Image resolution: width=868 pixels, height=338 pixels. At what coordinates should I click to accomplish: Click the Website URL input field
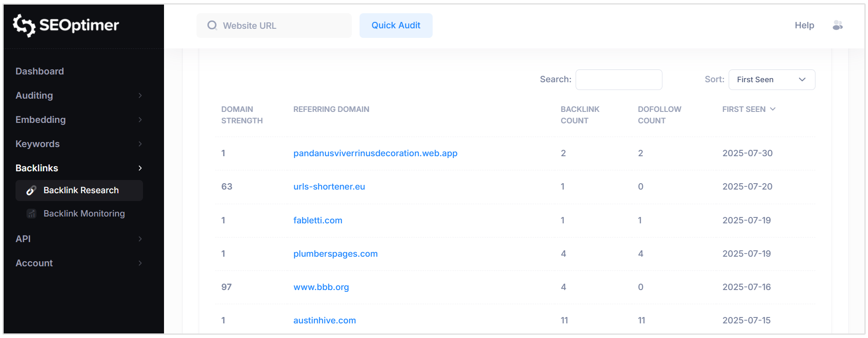274,26
